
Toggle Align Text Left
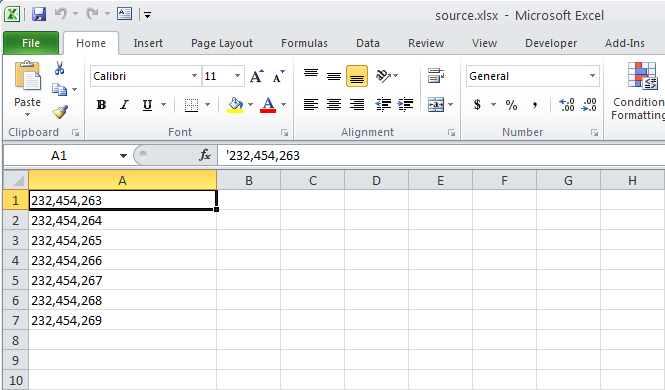coord(311,104)
